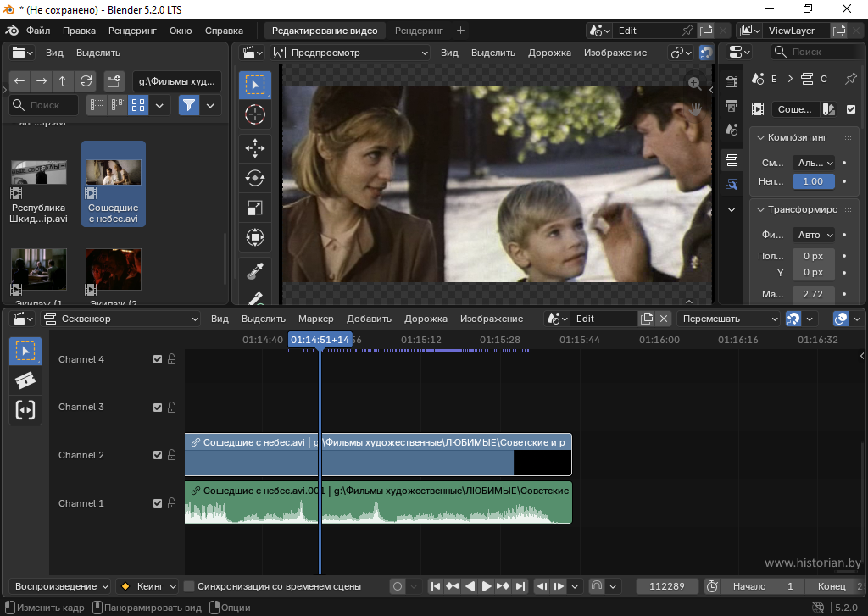Select the Slip strip tool in the sequencer
The width and height of the screenshot is (868, 616).
[x=25, y=410]
